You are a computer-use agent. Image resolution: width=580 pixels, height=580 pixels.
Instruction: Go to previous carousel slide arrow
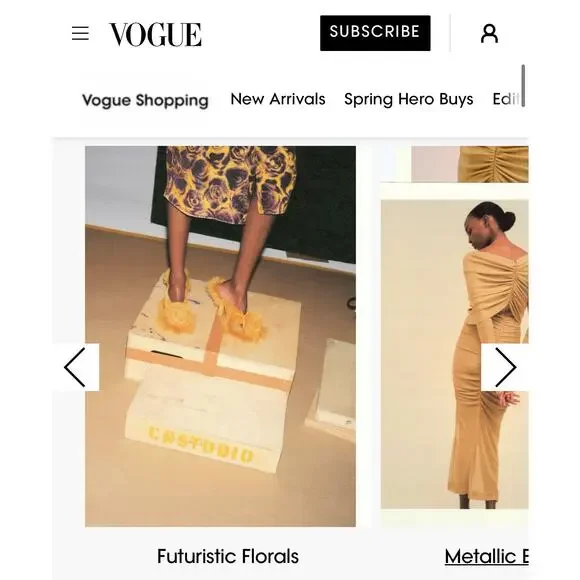pos(75,367)
